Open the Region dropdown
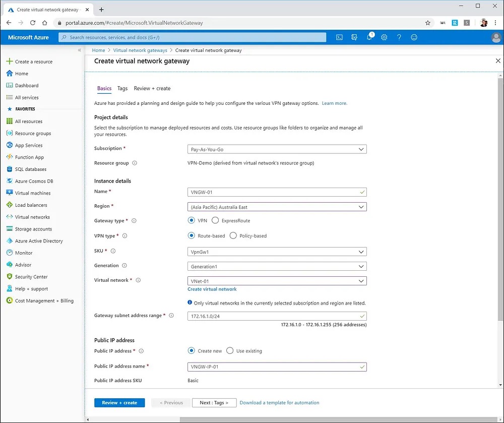The height and width of the screenshot is (423, 504). [x=277, y=207]
